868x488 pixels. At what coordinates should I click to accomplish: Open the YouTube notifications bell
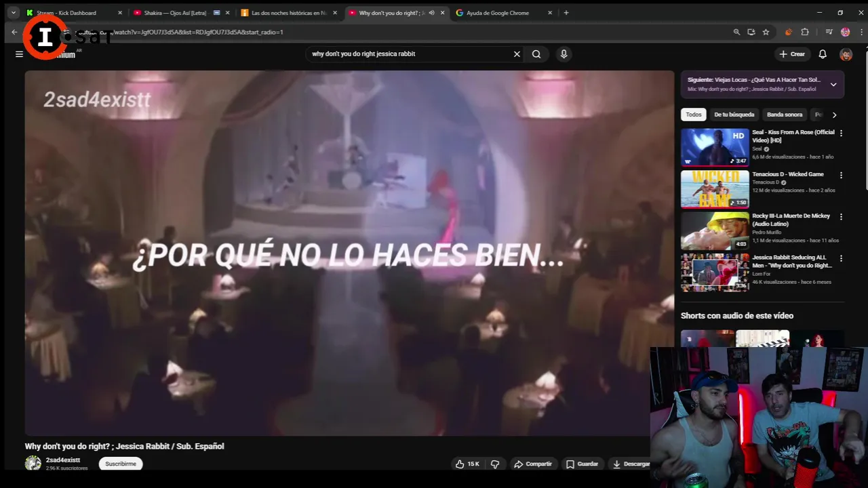823,54
